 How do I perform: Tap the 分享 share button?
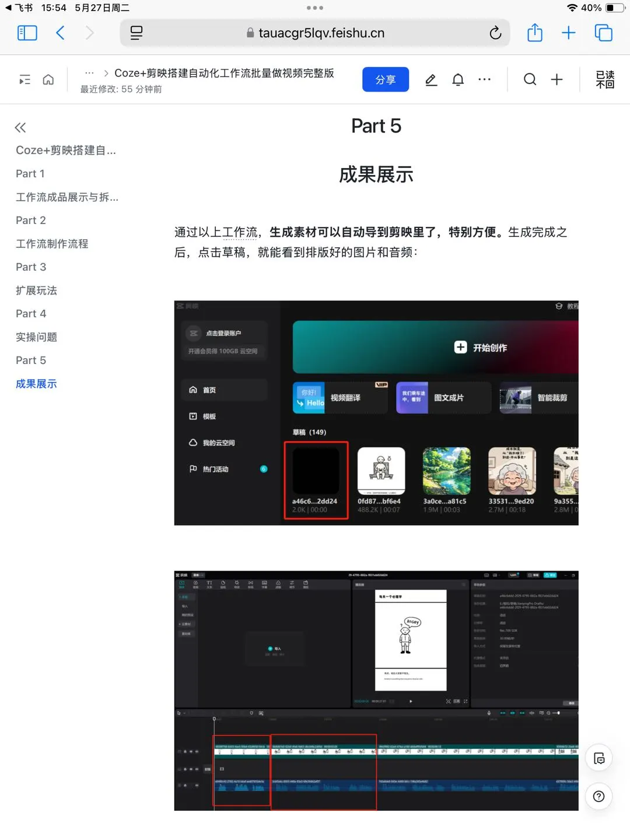pos(386,79)
